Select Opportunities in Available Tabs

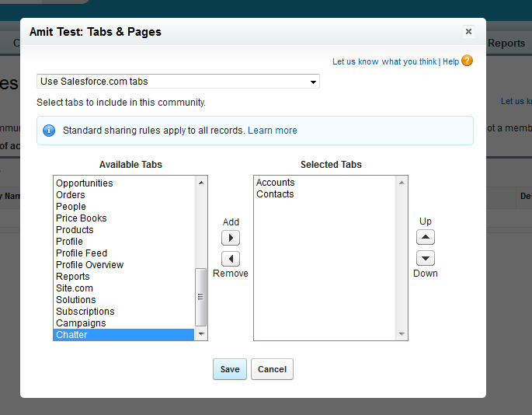(x=123, y=183)
